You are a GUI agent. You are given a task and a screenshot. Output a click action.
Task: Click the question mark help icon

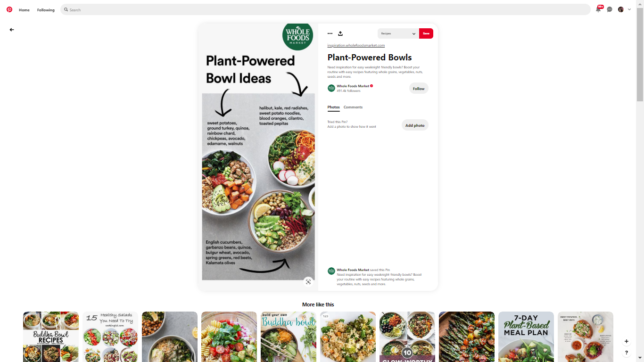[627, 353]
